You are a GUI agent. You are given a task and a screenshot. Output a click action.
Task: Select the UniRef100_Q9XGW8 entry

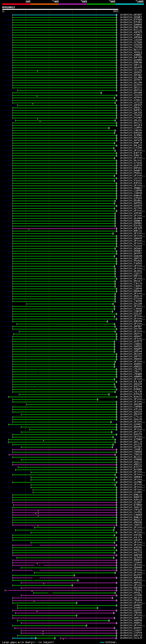click(131, 93)
